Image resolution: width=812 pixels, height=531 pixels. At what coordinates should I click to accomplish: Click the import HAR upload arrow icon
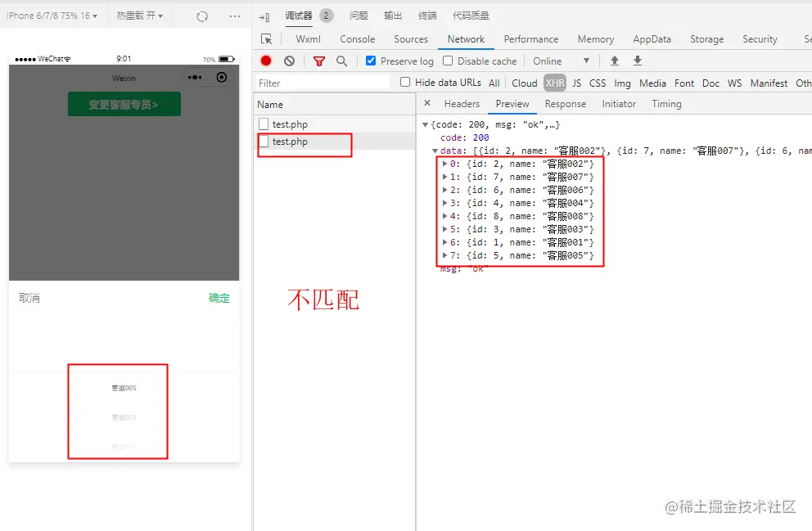615,61
